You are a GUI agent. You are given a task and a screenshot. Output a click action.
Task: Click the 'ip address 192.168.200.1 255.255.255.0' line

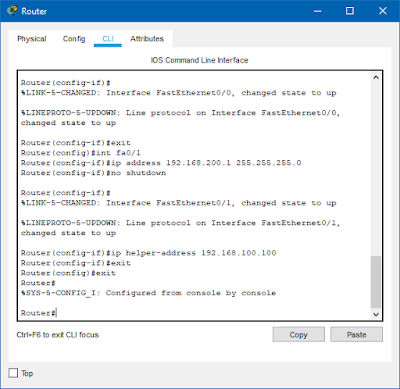pos(161,163)
